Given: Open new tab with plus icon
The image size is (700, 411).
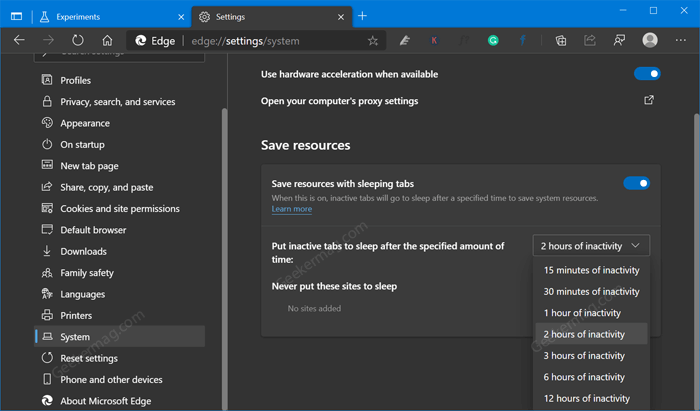Looking at the screenshot, I should tap(362, 16).
